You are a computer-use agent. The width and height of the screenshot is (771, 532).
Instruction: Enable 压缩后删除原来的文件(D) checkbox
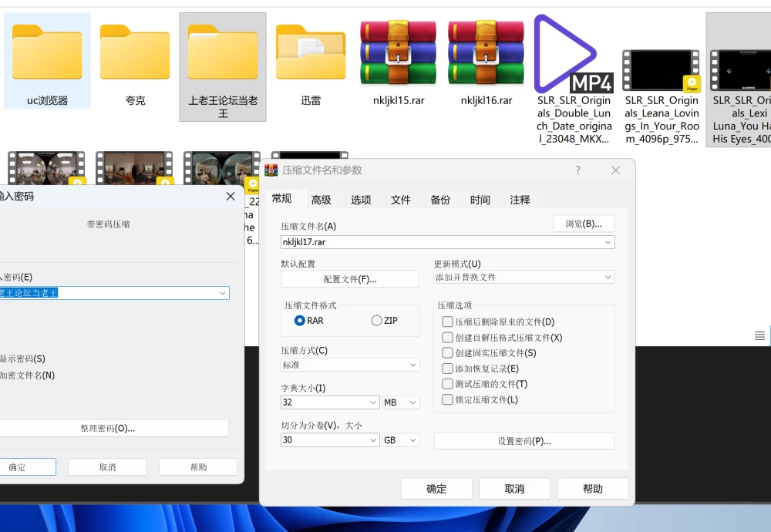click(447, 322)
